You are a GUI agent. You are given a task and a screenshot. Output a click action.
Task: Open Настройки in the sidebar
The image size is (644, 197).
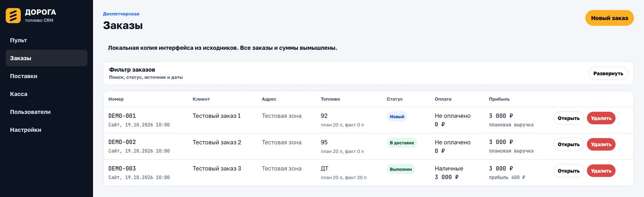click(x=47, y=130)
